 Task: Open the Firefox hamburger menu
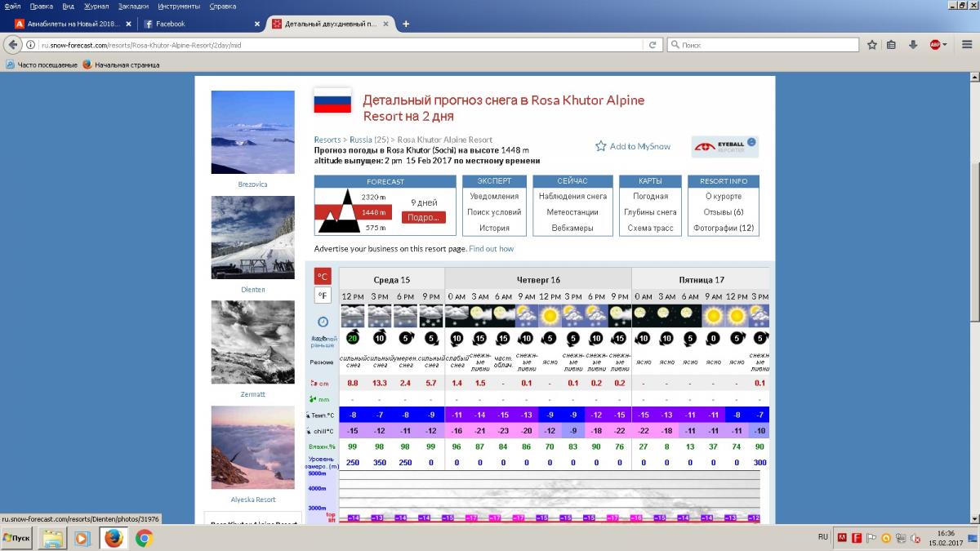(x=965, y=45)
